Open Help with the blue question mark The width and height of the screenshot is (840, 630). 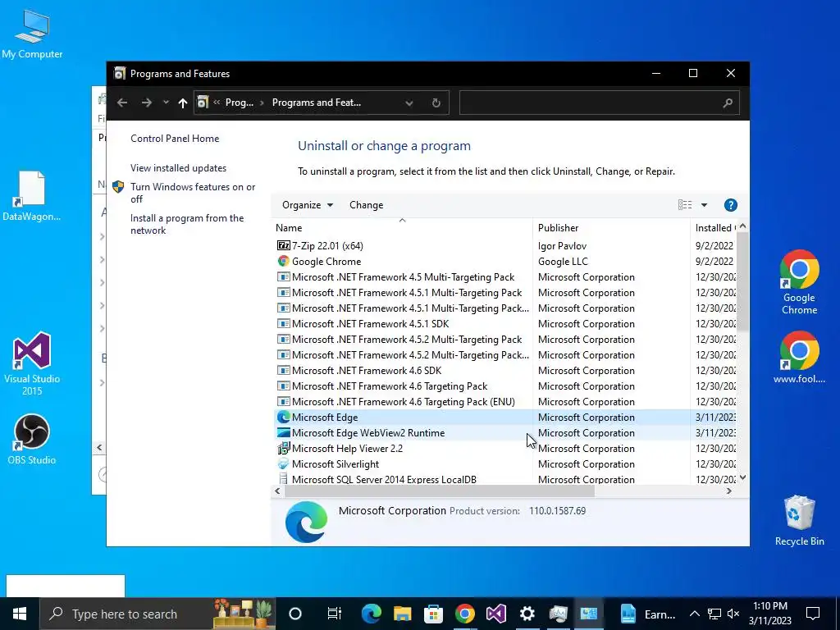(x=731, y=204)
